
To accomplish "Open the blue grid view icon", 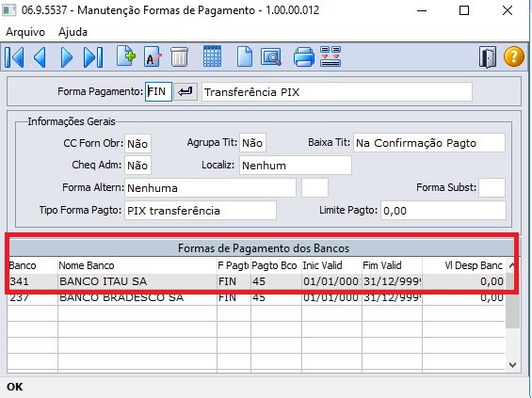I will [x=212, y=56].
